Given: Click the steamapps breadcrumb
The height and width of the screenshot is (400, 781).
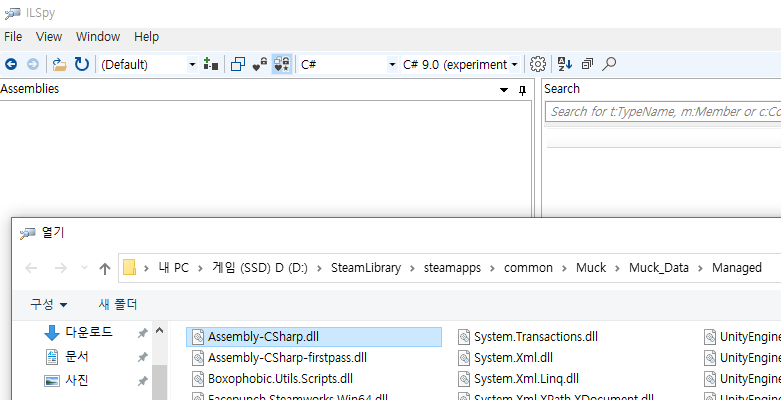Looking at the screenshot, I should [452, 268].
